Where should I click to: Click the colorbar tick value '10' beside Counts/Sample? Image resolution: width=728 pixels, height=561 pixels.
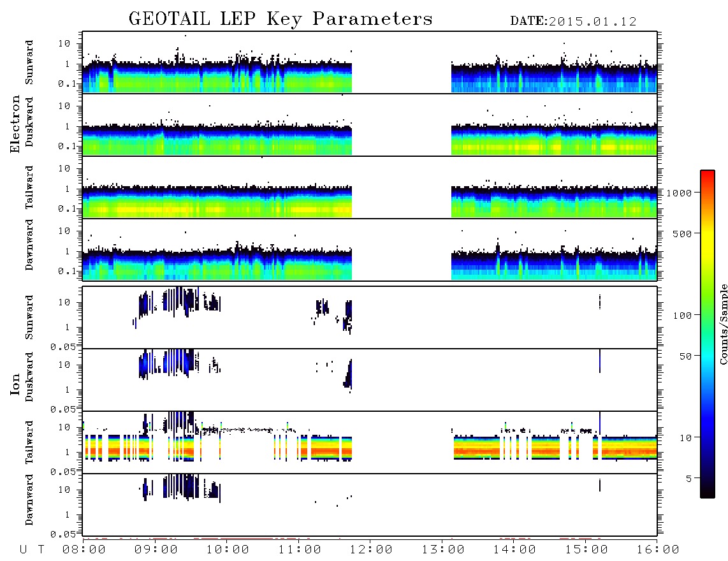[685, 438]
